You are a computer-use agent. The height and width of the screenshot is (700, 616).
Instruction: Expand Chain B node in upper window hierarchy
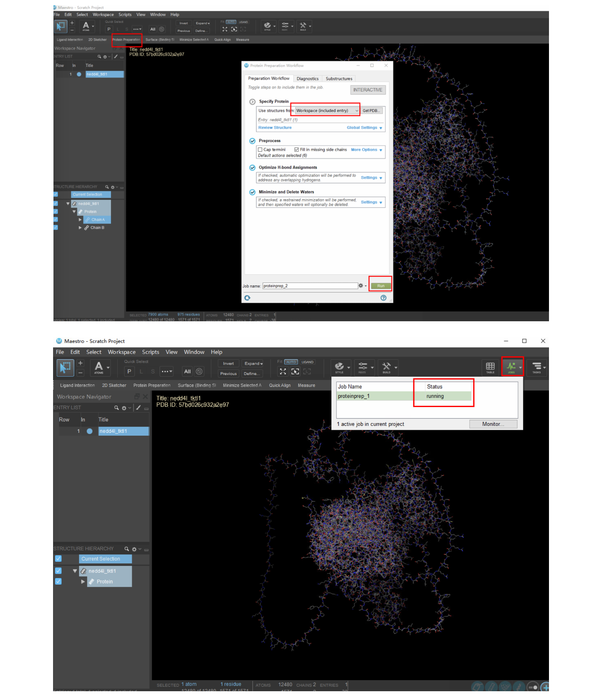click(x=80, y=227)
